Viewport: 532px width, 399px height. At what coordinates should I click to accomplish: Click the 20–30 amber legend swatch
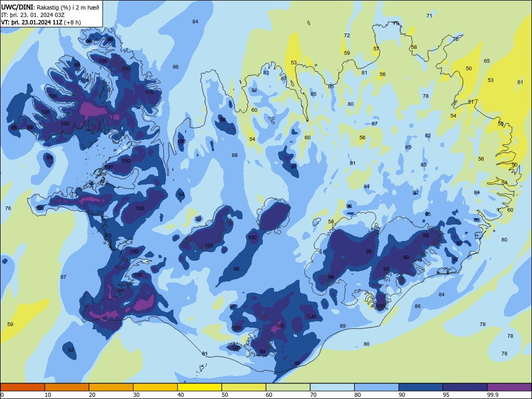(x=111, y=387)
